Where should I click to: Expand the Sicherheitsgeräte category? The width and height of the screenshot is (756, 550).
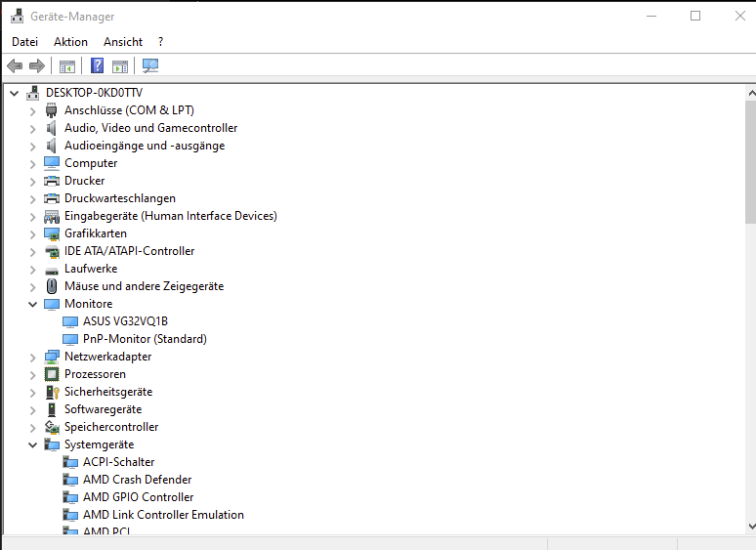(33, 393)
